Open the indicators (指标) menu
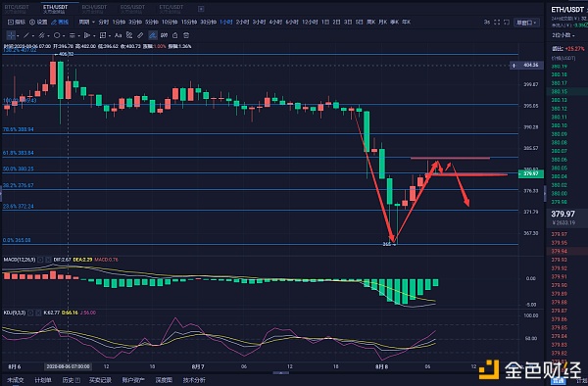Viewport: 588px width, 386px height. 17,23
